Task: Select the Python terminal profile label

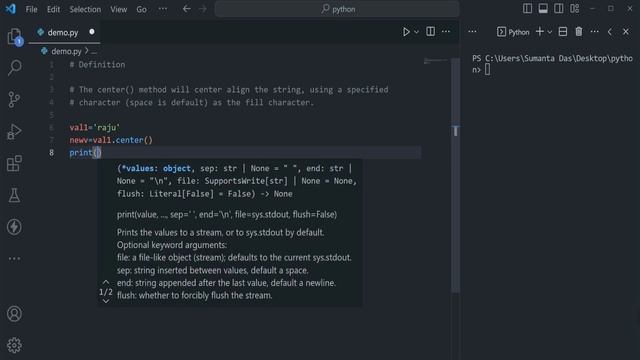Action: (x=513, y=32)
